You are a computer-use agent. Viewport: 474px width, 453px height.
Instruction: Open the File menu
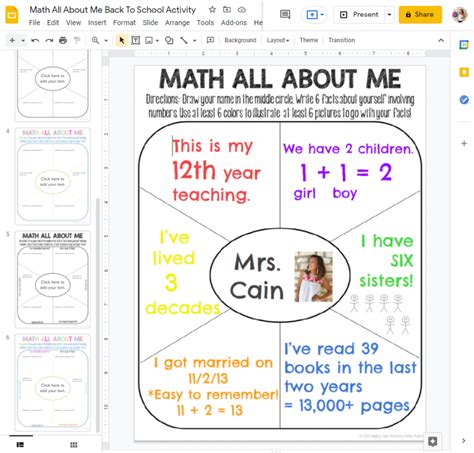coord(34,23)
